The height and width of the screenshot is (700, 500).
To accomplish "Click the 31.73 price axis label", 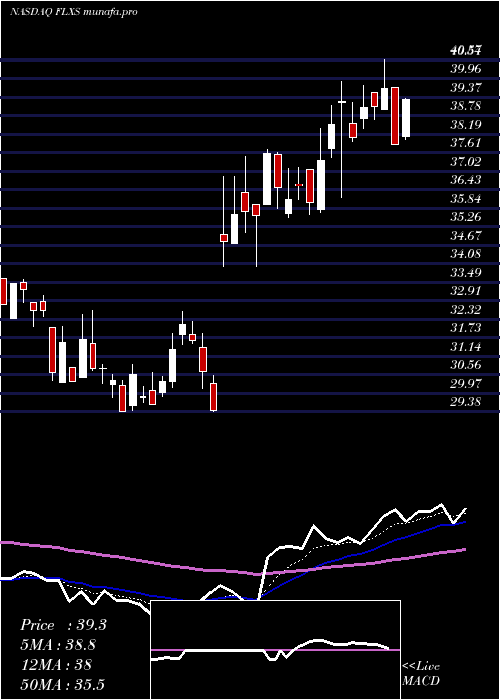I will pos(466,328).
